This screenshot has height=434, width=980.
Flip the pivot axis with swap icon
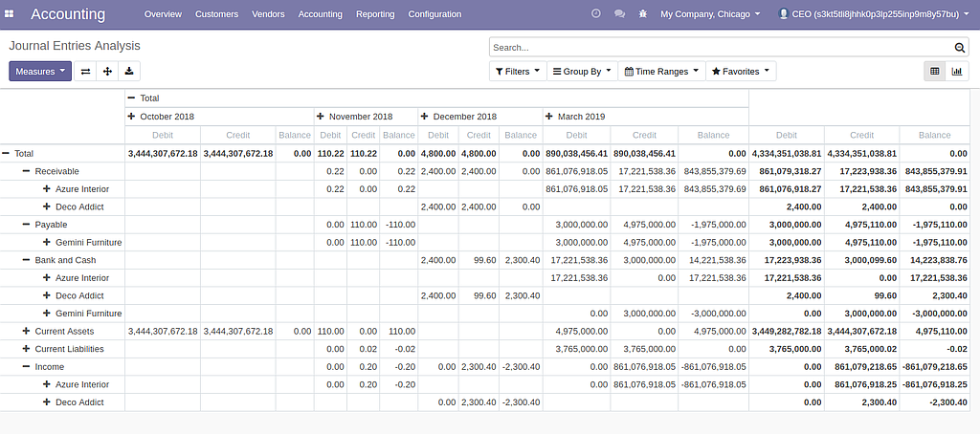(x=85, y=71)
